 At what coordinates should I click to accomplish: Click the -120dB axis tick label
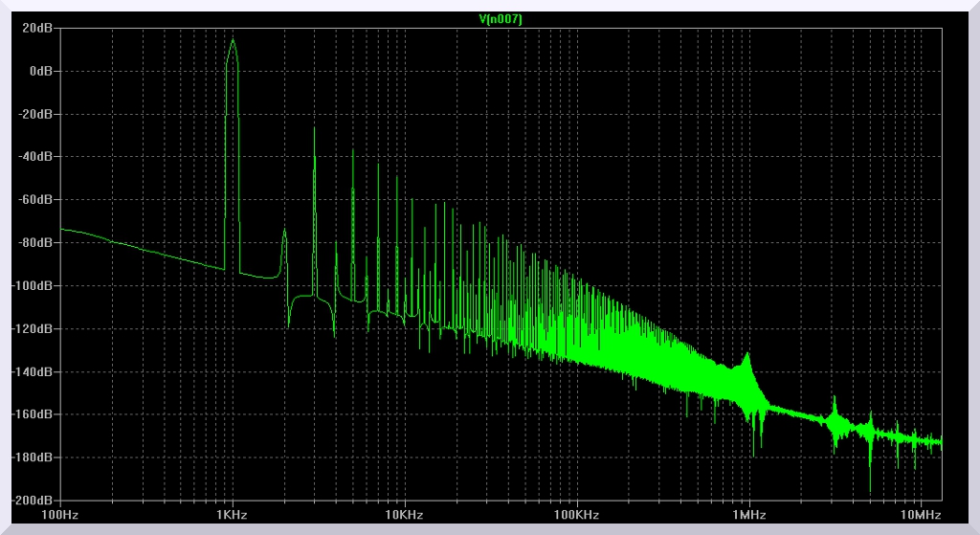pyautogui.click(x=33, y=328)
